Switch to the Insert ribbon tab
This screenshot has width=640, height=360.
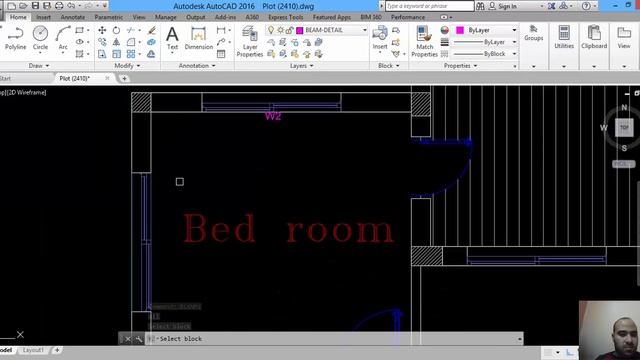(x=43, y=17)
